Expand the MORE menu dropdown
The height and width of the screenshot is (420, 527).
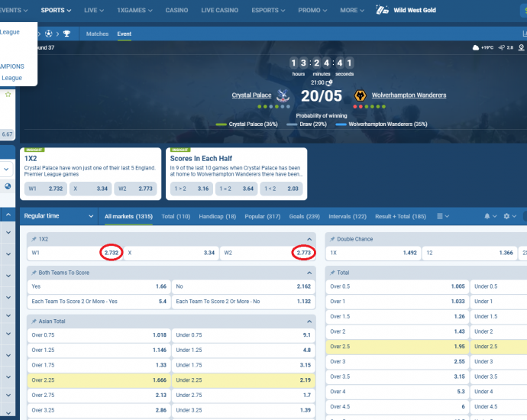(x=352, y=11)
